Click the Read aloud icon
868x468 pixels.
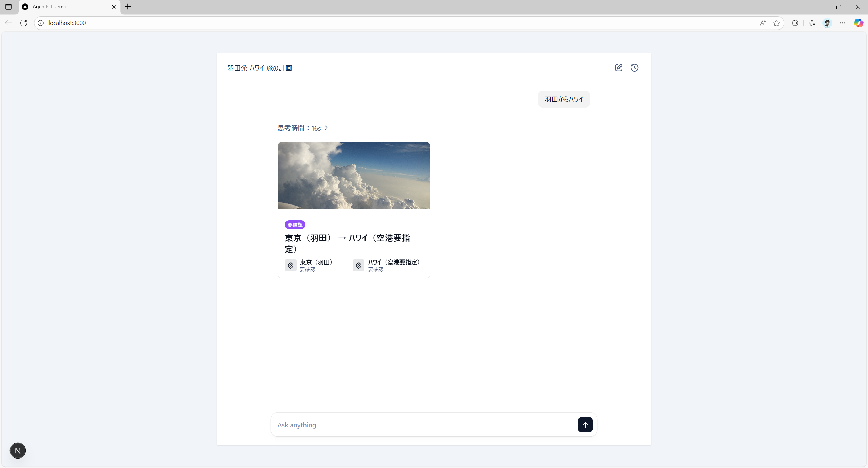pyautogui.click(x=763, y=23)
